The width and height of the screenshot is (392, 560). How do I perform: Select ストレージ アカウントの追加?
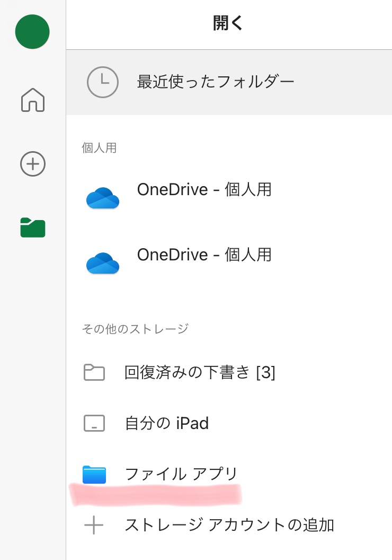(229, 526)
